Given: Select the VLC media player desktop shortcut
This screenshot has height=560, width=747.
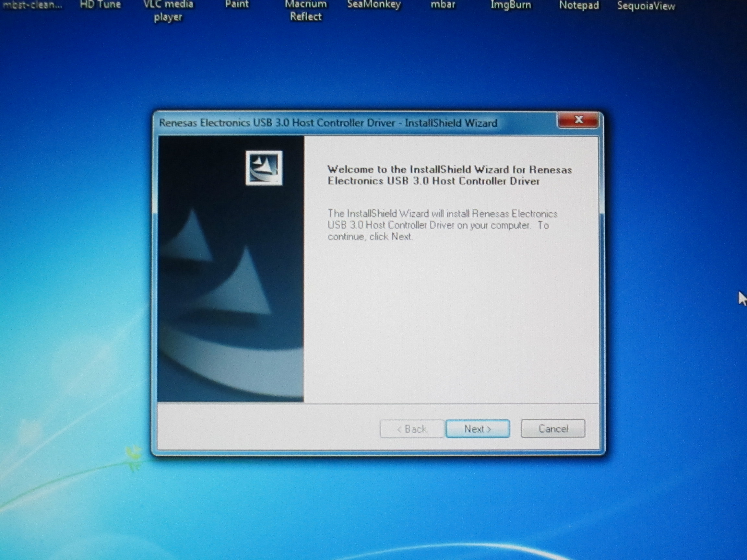Looking at the screenshot, I should [x=168, y=10].
